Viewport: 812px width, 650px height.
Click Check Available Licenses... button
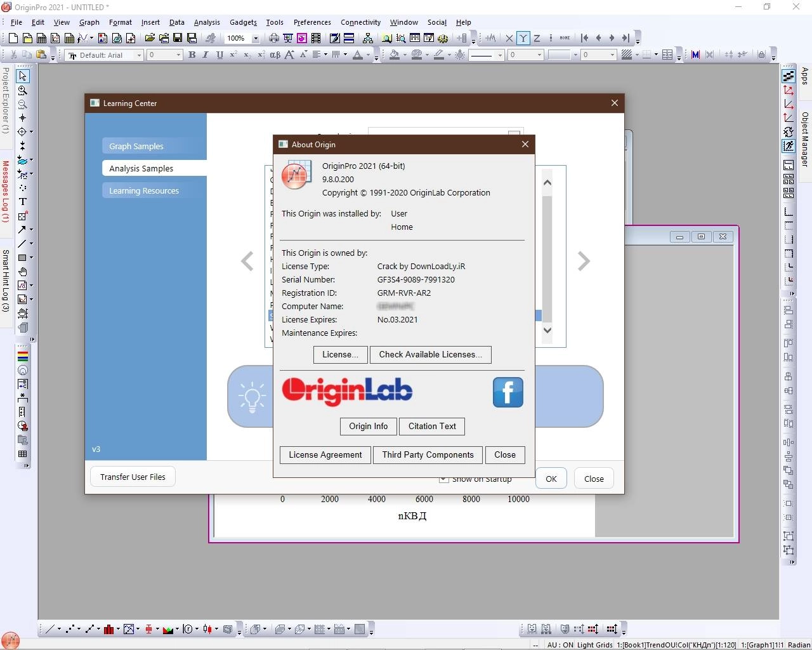(x=431, y=355)
